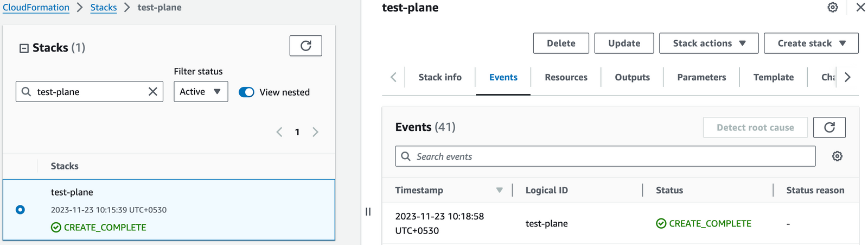868x245 pixels.
Task: Click timestamp 2023-11-23 10:18:58 cell
Action: pyautogui.click(x=439, y=223)
